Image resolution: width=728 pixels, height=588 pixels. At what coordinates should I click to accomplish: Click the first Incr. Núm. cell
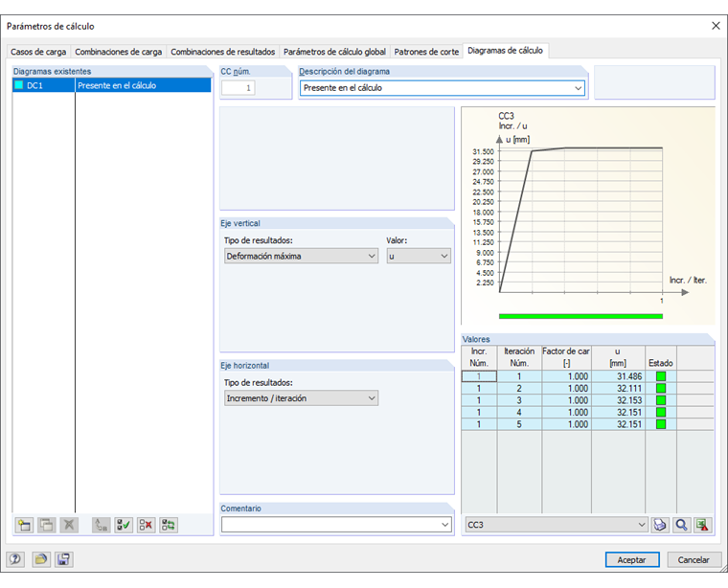click(x=479, y=376)
